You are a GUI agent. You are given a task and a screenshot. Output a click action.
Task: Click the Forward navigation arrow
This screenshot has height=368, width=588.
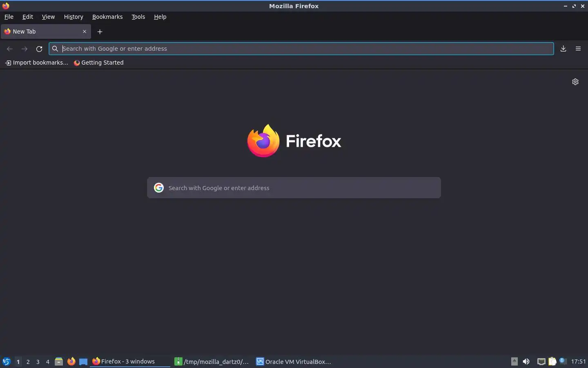tap(24, 49)
